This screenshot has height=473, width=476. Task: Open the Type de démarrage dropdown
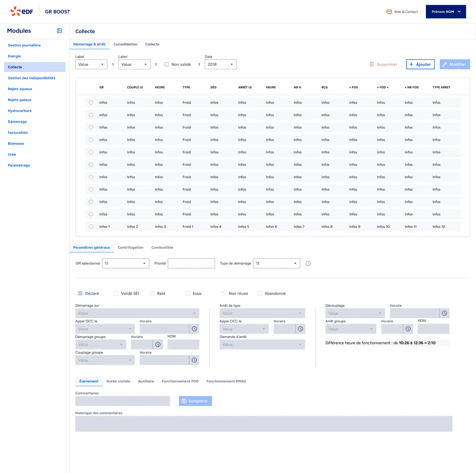pos(276,263)
